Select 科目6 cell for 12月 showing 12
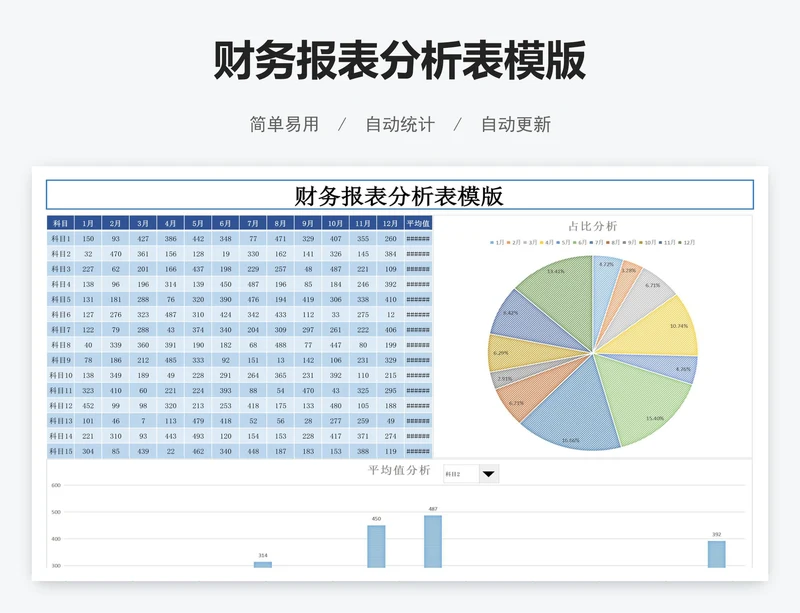 point(390,314)
